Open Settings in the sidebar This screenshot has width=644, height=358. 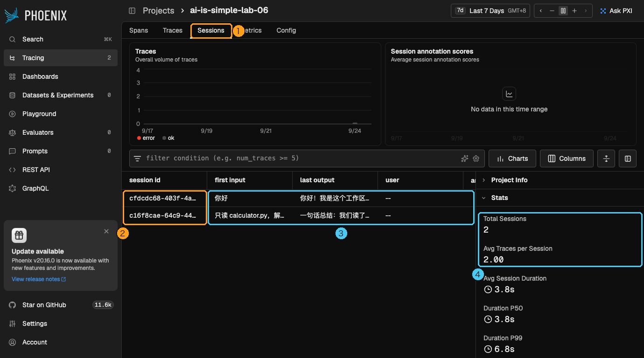(x=61, y=324)
